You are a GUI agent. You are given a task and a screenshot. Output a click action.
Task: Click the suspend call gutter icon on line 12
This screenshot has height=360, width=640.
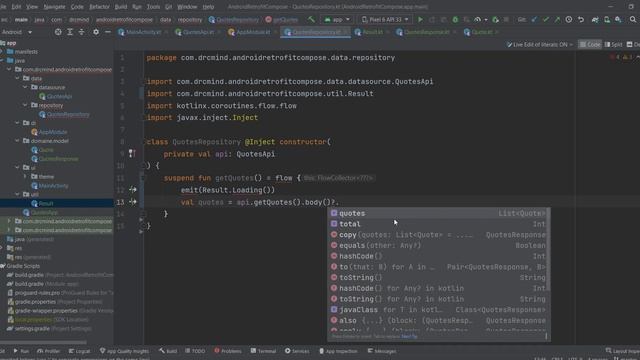133,190
